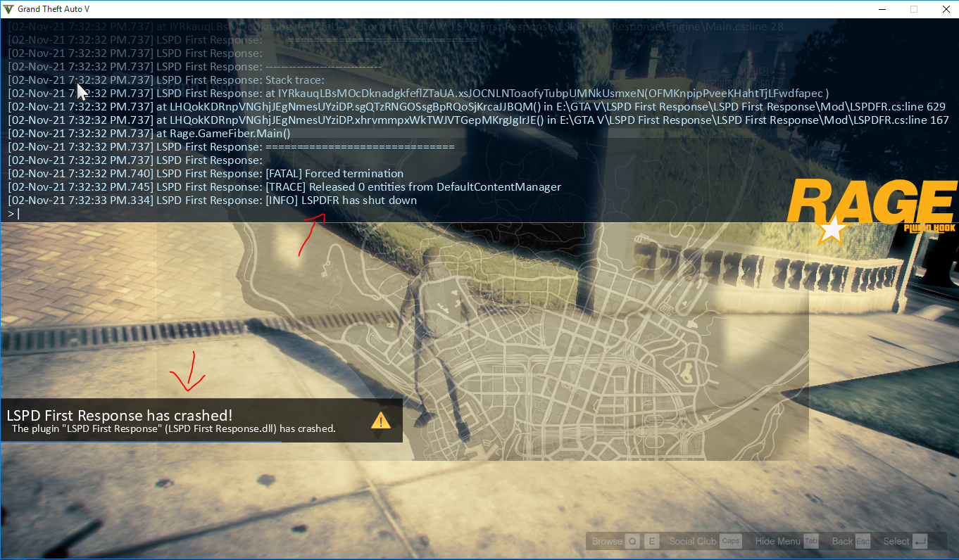Click the Tab key icon for Hide Menu

(811, 541)
